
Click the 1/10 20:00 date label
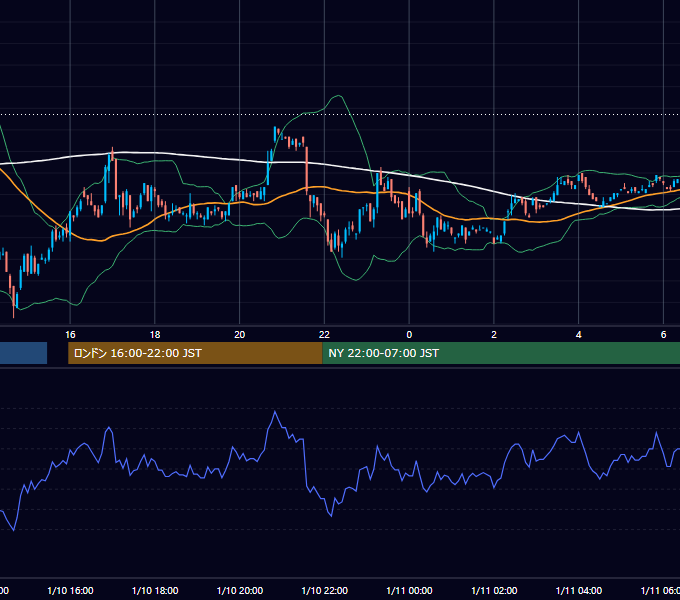[x=240, y=590]
